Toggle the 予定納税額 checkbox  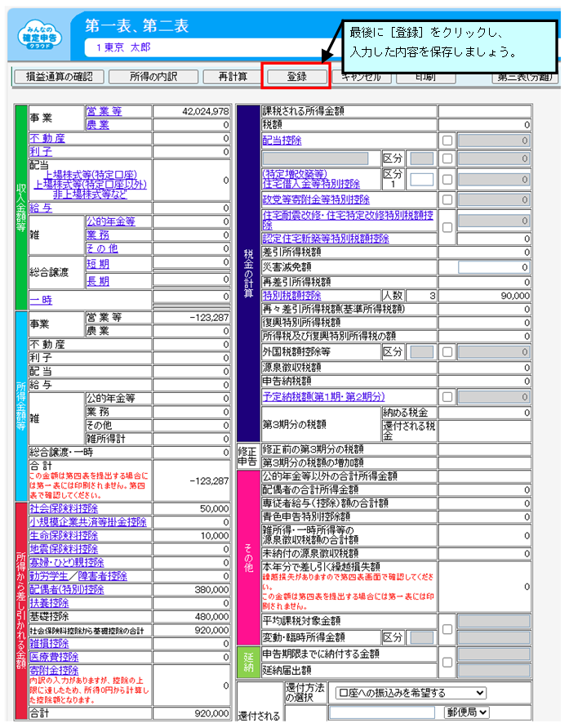click(x=447, y=397)
